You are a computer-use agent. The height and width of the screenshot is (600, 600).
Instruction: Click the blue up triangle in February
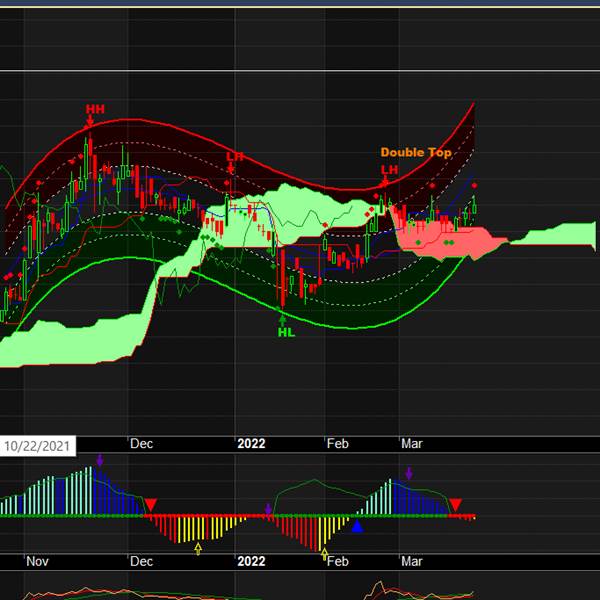point(357,527)
